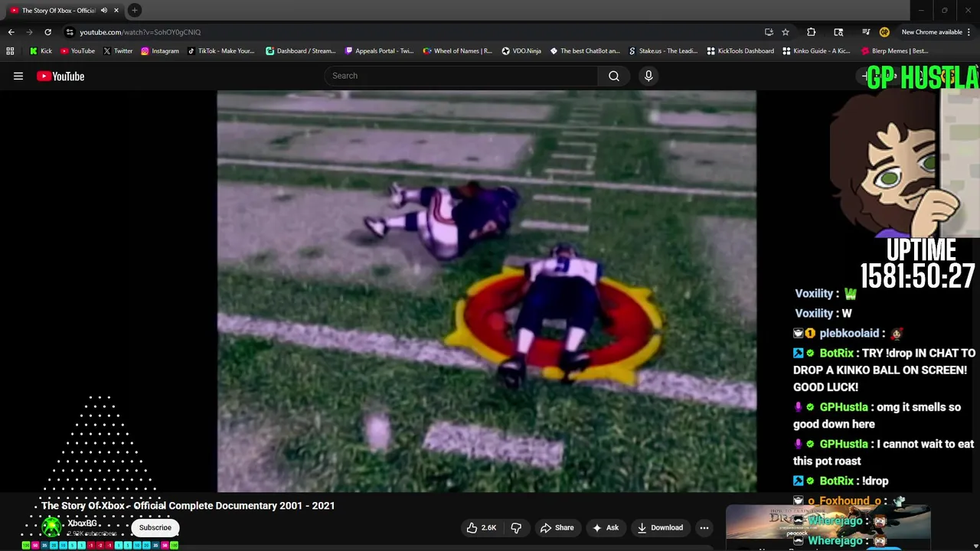The width and height of the screenshot is (980, 551).
Task: Click the search magnifier button
Action: pos(614,76)
